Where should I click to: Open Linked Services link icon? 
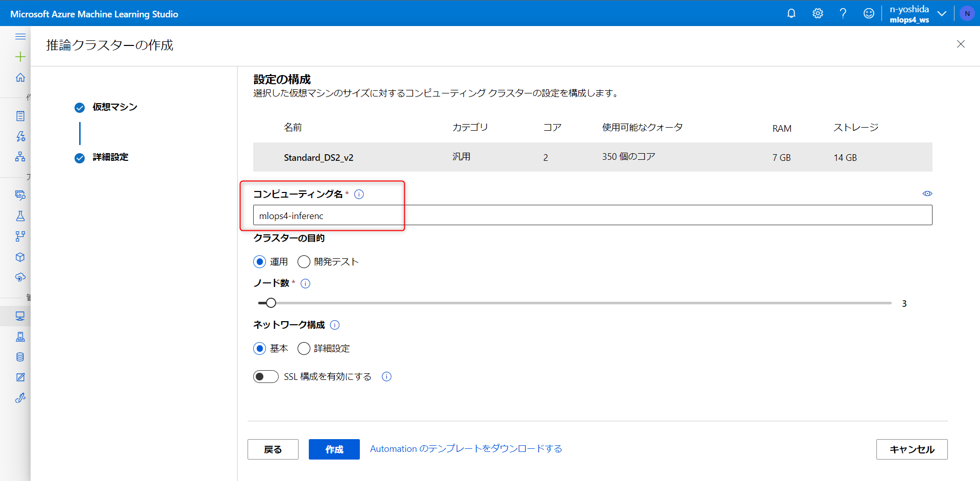click(x=20, y=398)
